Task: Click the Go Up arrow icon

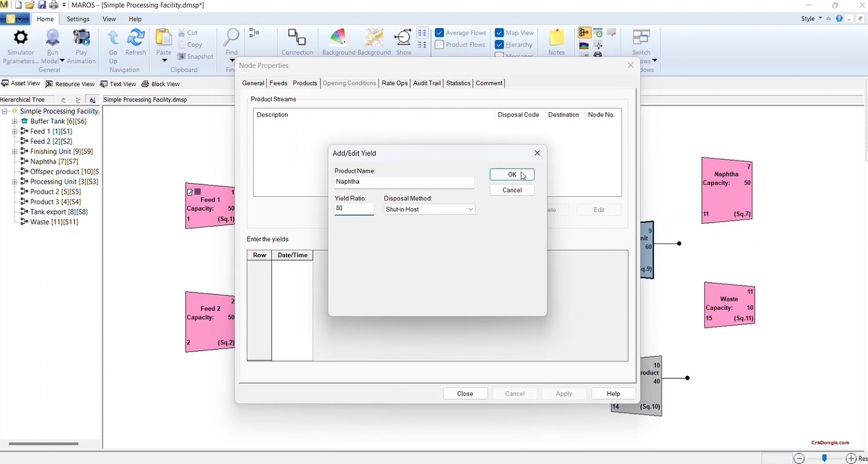Action: coord(113,37)
